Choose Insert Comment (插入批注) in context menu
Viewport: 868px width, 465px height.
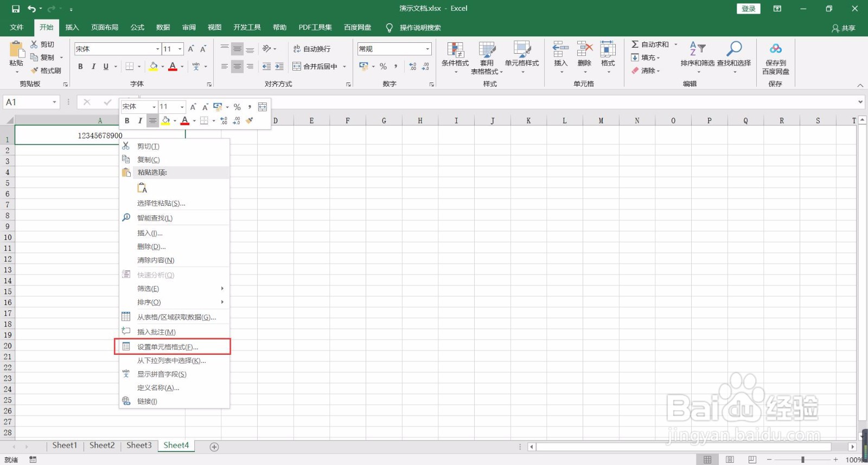point(174,332)
